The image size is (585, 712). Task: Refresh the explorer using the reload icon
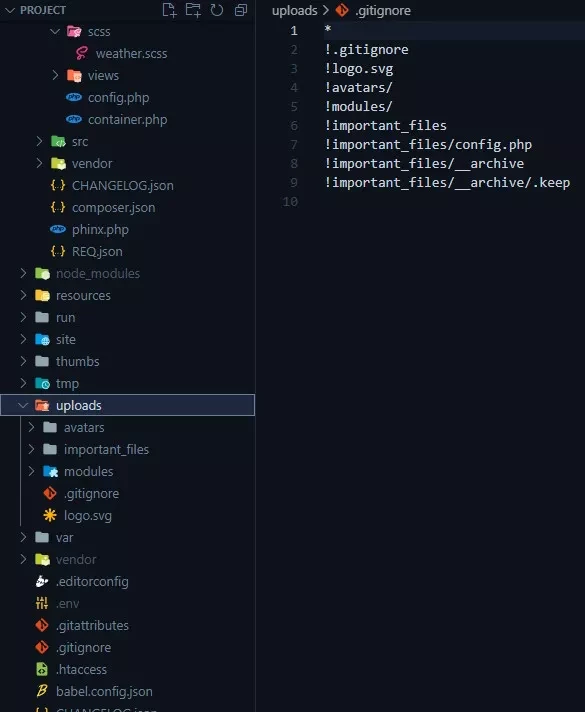(217, 10)
